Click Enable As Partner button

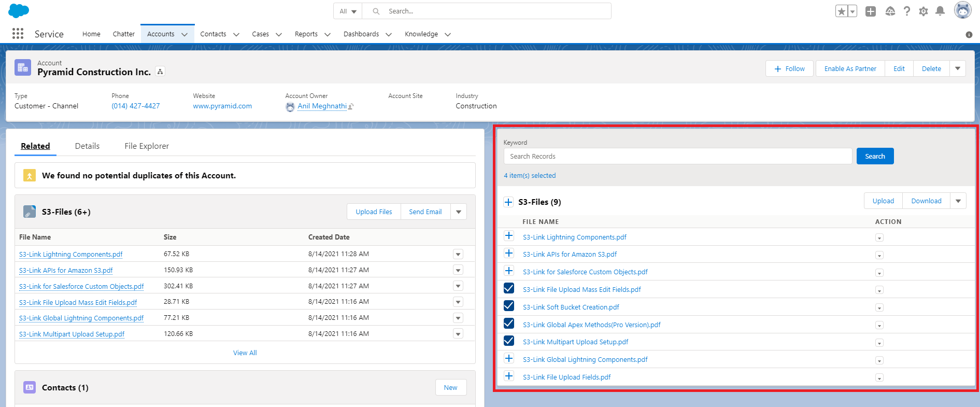click(850, 68)
